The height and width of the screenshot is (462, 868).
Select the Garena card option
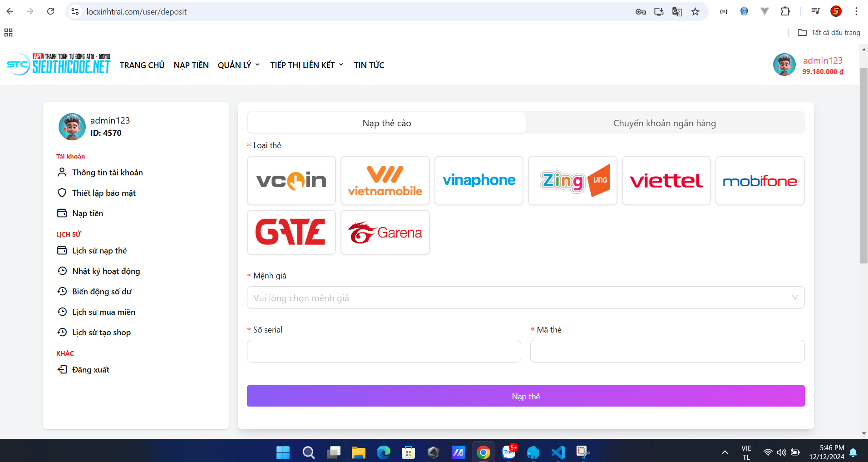pyautogui.click(x=385, y=232)
